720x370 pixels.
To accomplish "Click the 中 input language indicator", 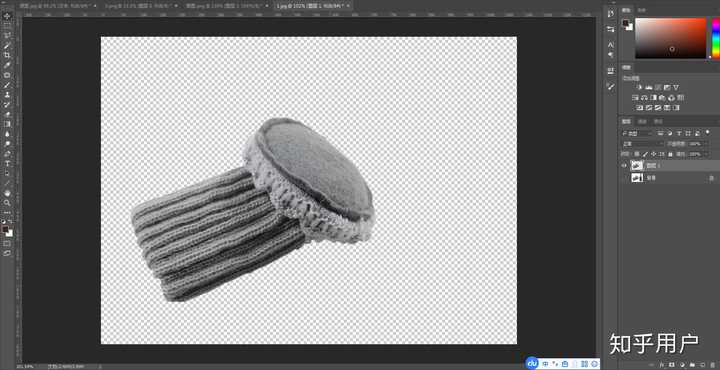I will pyautogui.click(x=546, y=364).
